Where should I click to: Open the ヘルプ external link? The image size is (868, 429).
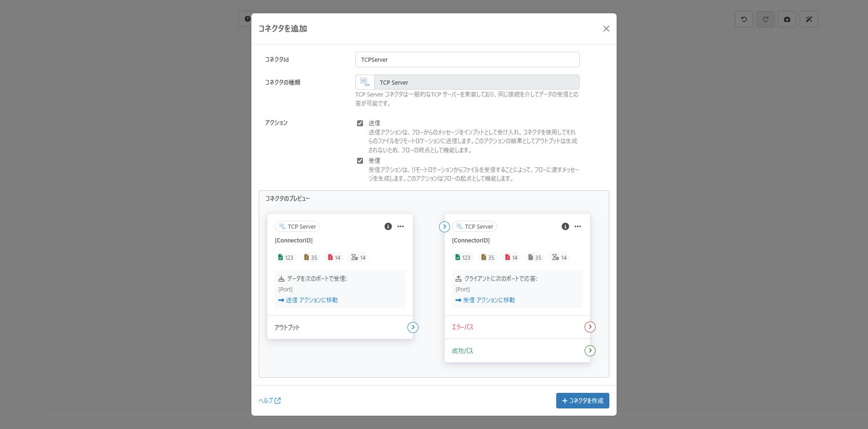pos(269,400)
